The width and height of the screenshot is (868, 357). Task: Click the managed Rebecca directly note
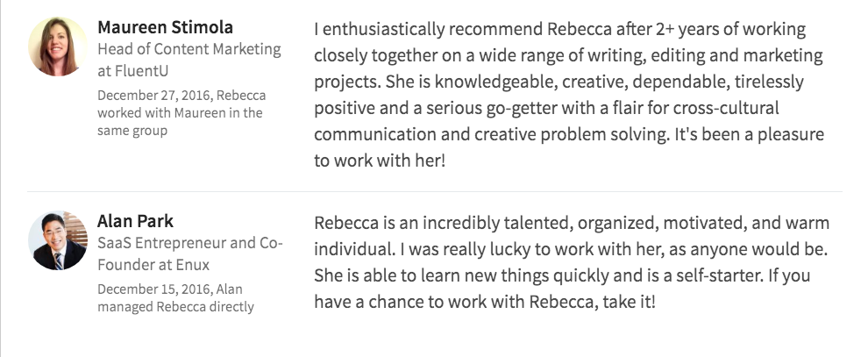[175, 307]
